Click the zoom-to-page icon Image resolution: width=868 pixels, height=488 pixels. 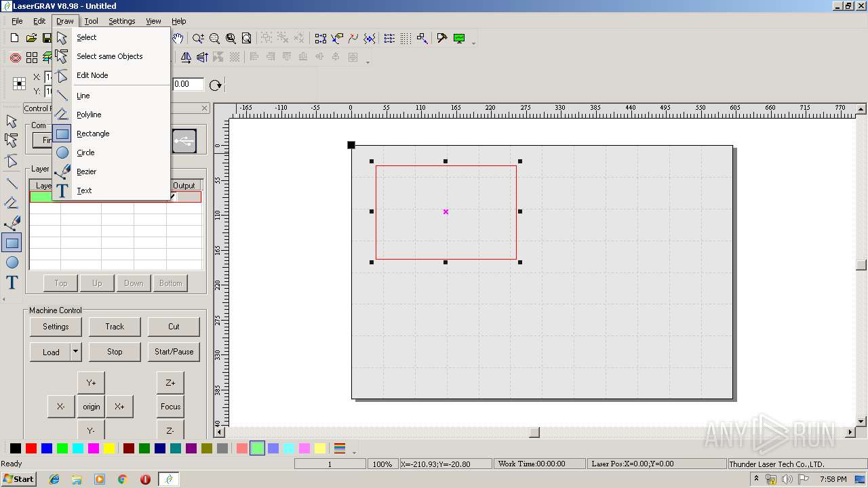(x=247, y=39)
